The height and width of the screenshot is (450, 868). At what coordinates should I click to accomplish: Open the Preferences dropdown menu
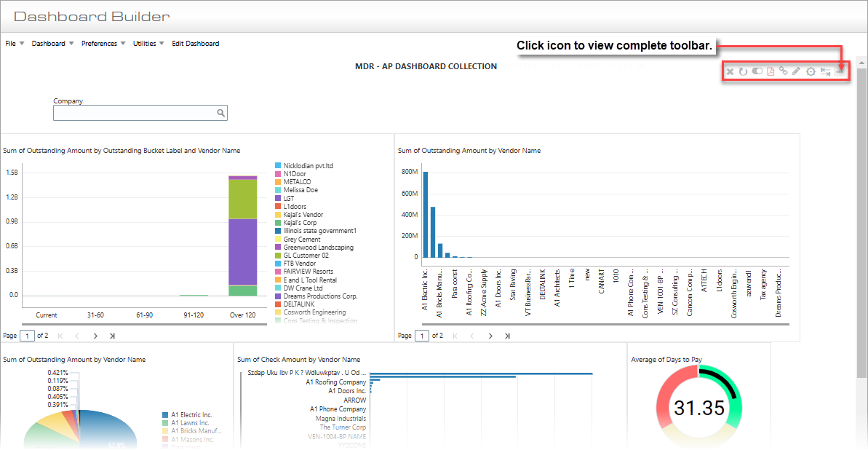(x=103, y=44)
